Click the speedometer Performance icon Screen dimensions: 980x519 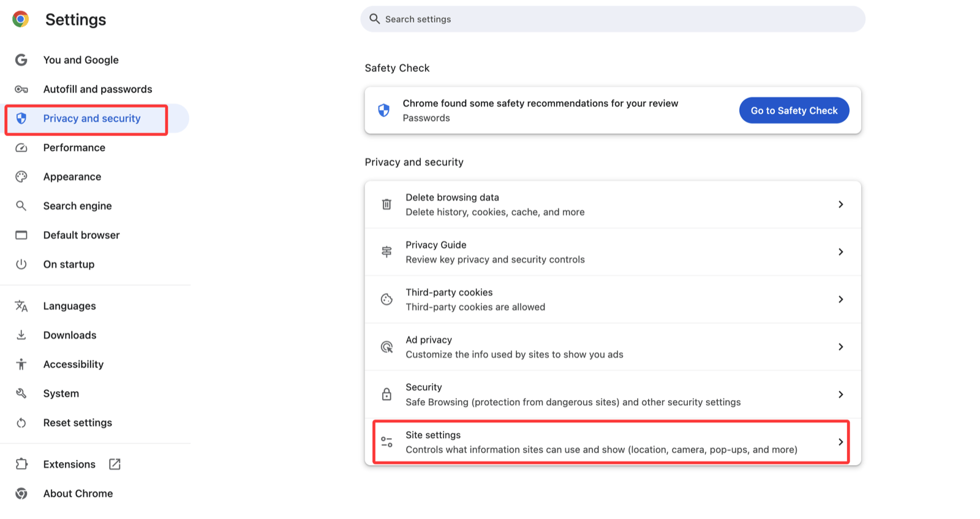coord(21,148)
